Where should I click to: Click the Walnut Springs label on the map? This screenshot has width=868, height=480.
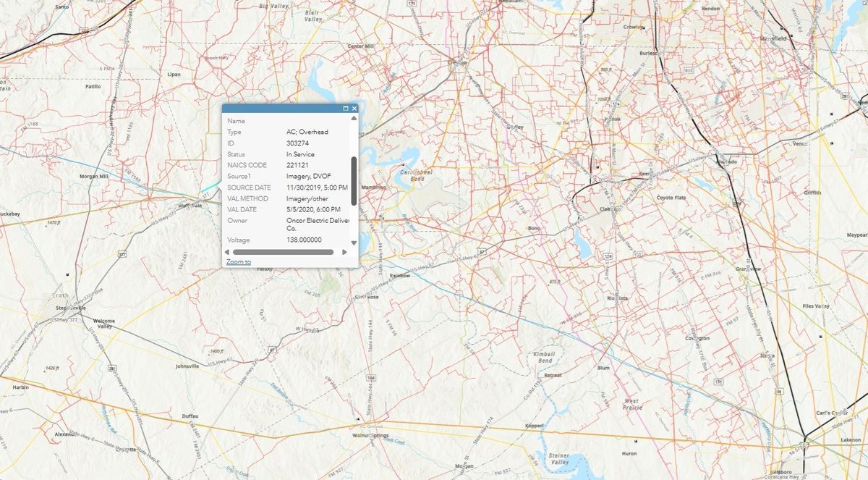pos(370,435)
